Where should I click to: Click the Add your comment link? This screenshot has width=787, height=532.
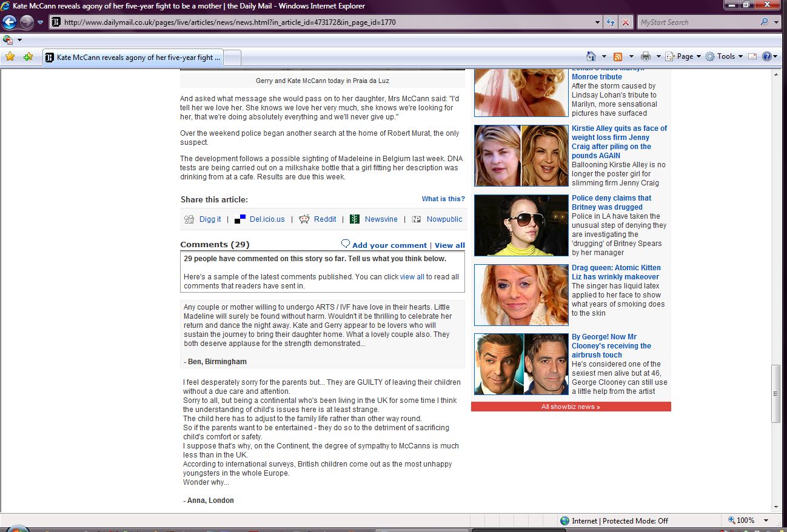tap(389, 245)
